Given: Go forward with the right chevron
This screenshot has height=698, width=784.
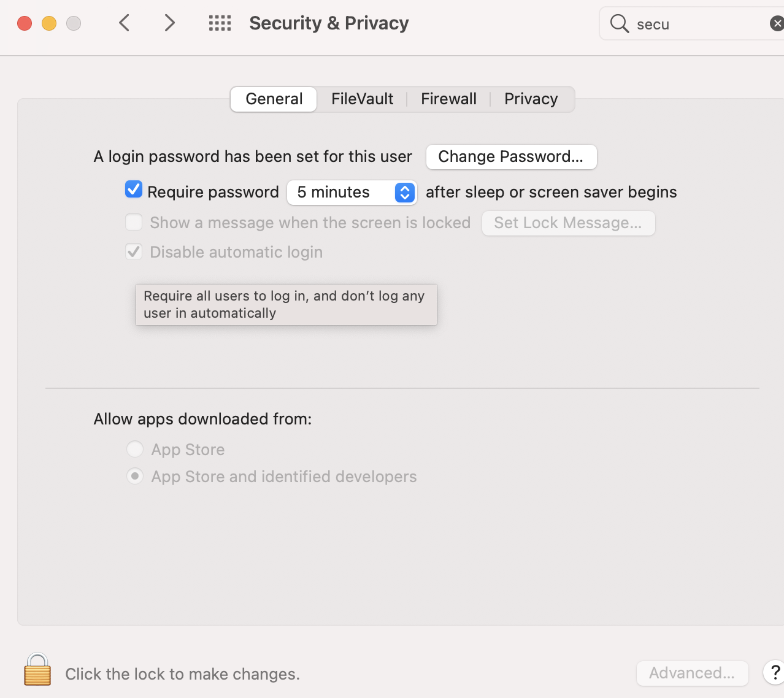Looking at the screenshot, I should (170, 23).
